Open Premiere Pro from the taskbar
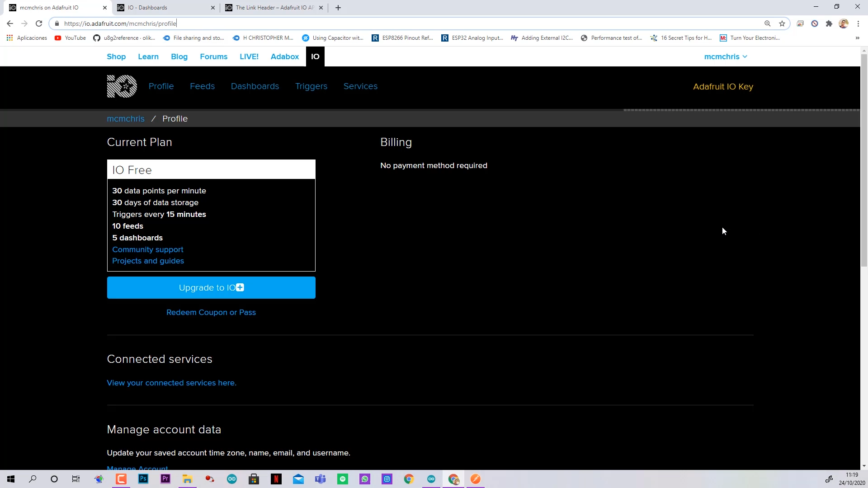 coord(165,479)
